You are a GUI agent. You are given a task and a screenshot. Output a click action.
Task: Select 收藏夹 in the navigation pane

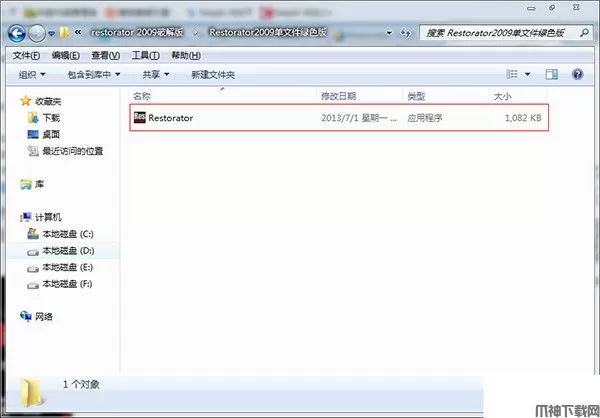pyautogui.click(x=48, y=101)
